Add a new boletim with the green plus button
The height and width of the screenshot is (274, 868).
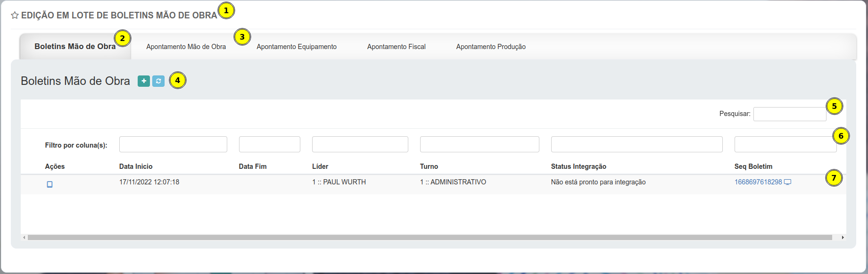tap(144, 81)
